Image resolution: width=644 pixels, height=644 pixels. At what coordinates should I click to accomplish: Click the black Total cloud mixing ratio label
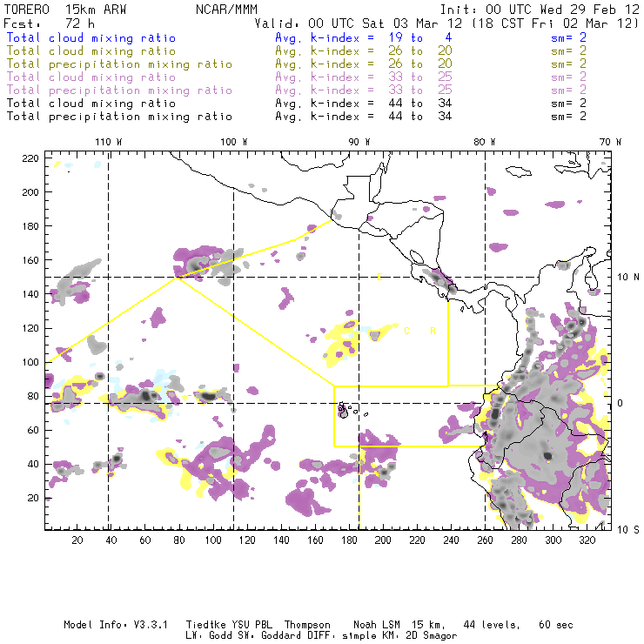click(91, 104)
